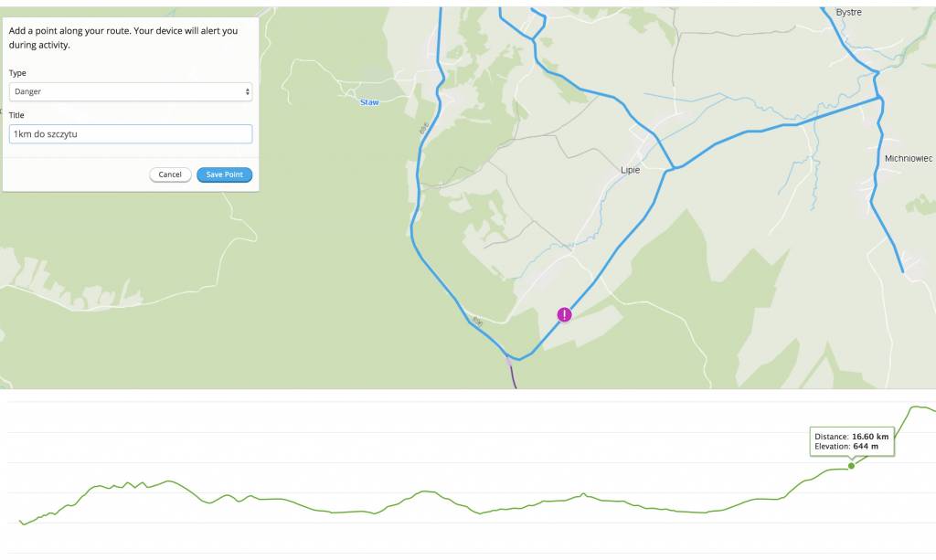Viewport: 936px width, 560px height.
Task: Click the green dot on elevation profile
Action: point(852,466)
